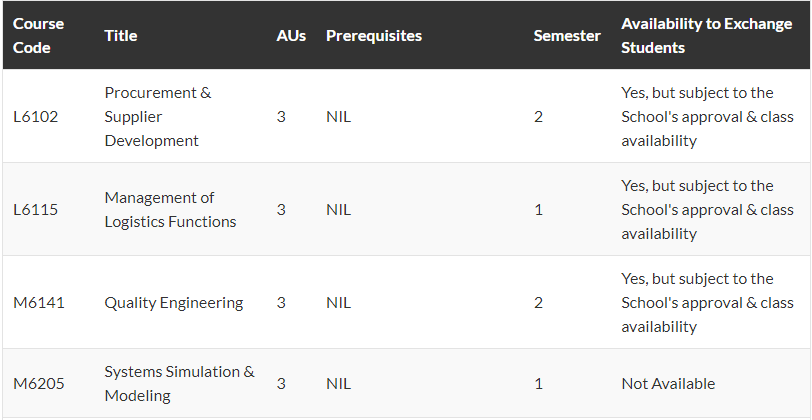Screen dimensions: 812x420
Task: Click NIL prerequisite in L6102 row
Action: pyautogui.click(x=338, y=117)
